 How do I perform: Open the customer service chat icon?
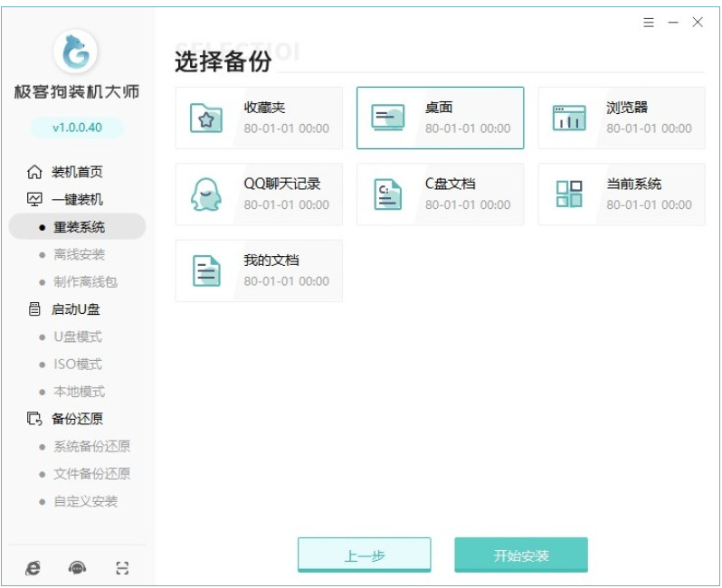(x=78, y=567)
